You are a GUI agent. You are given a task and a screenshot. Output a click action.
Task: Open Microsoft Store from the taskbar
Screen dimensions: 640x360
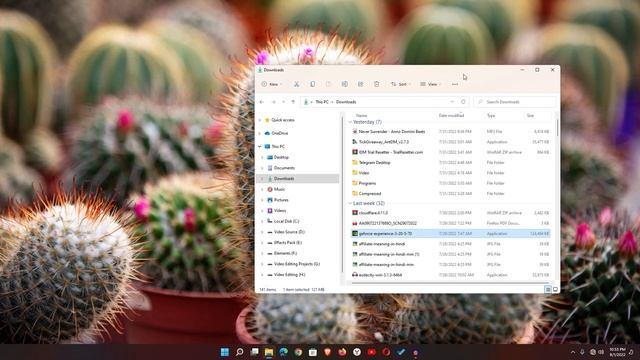pyautogui.click(x=313, y=352)
